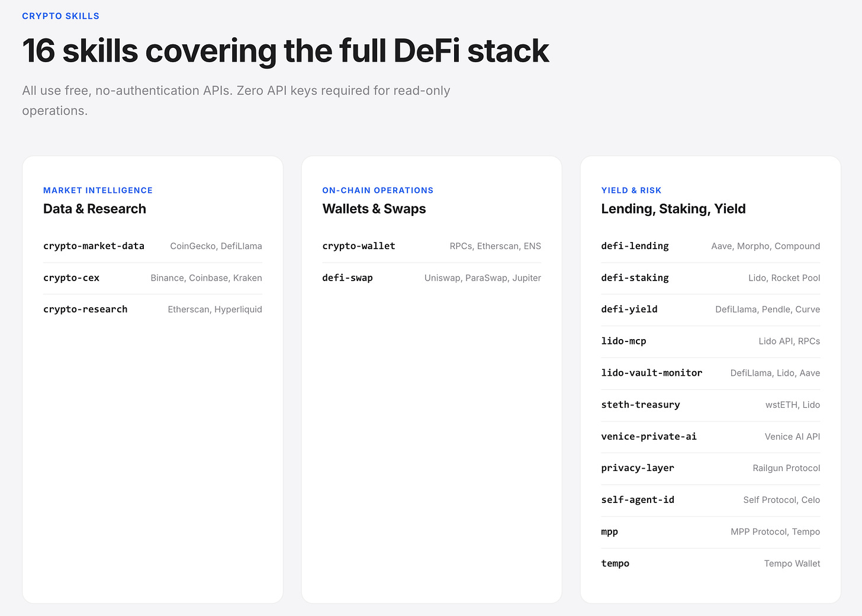Click the 'Wallets & Swaps' card title
The image size is (862, 616).
tap(374, 209)
